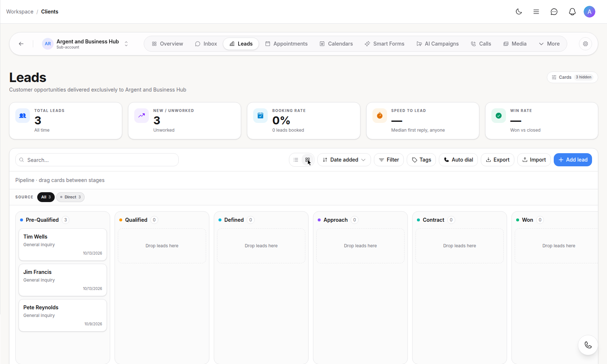Open the Calls tab
Viewport: 607px width, 364px height.
(x=481, y=44)
